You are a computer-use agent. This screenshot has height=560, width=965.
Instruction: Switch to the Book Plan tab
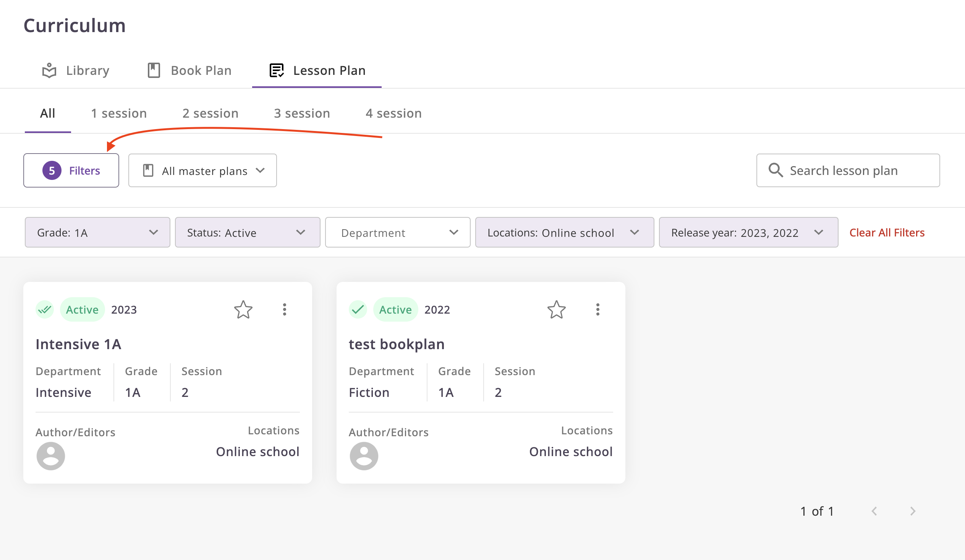click(x=190, y=70)
